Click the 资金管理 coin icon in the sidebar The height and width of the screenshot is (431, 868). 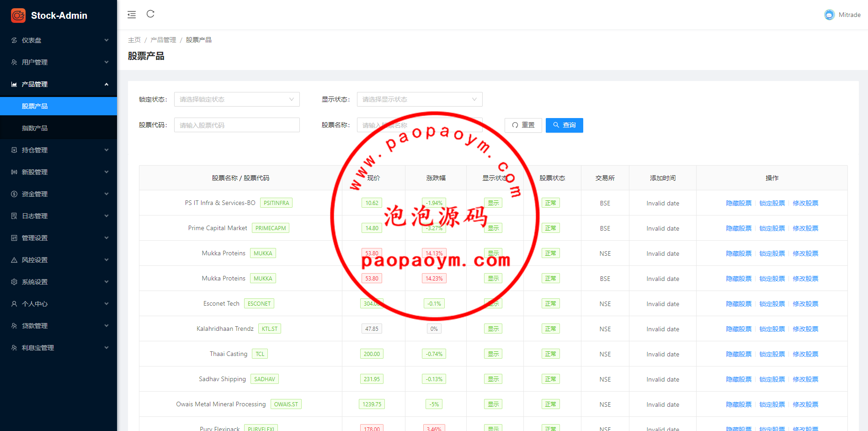[14, 194]
